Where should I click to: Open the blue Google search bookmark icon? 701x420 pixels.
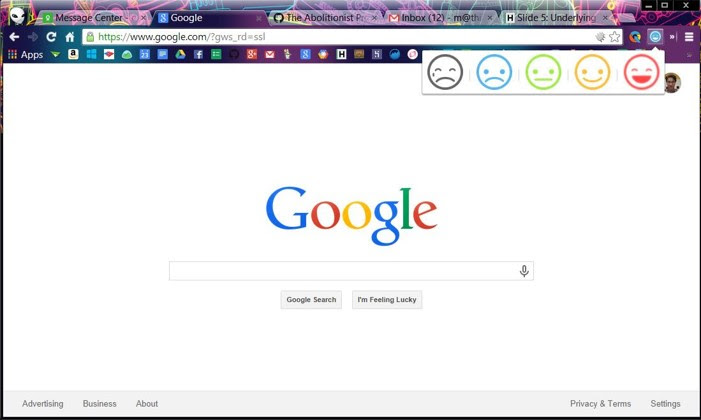[305, 54]
